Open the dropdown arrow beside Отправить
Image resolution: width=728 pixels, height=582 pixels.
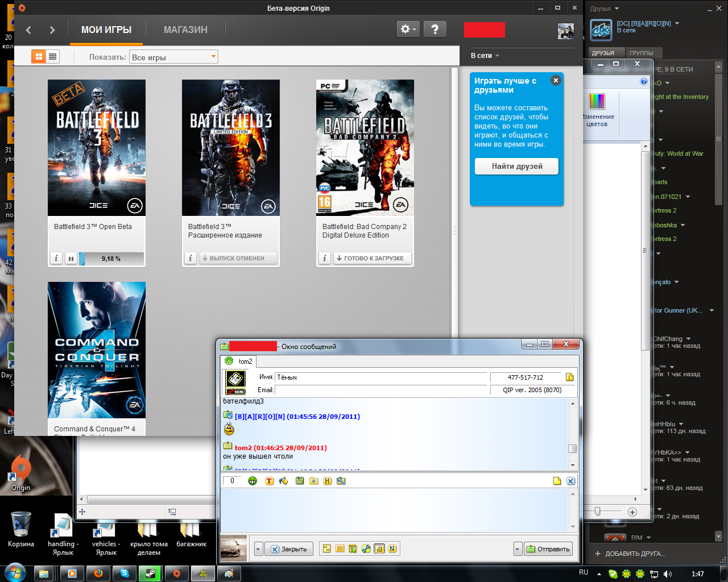point(518,549)
